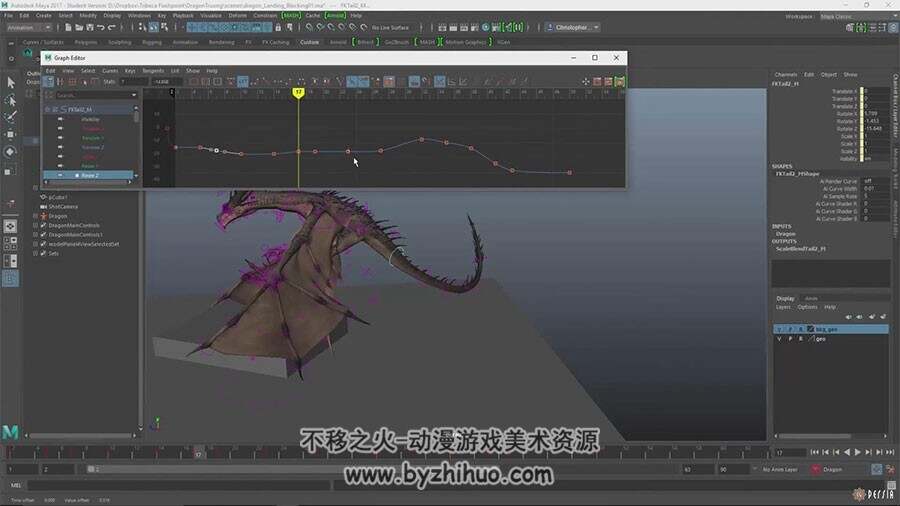This screenshot has height=506, width=900.
Task: Click Graph Editor frame all icon
Action: point(194,82)
